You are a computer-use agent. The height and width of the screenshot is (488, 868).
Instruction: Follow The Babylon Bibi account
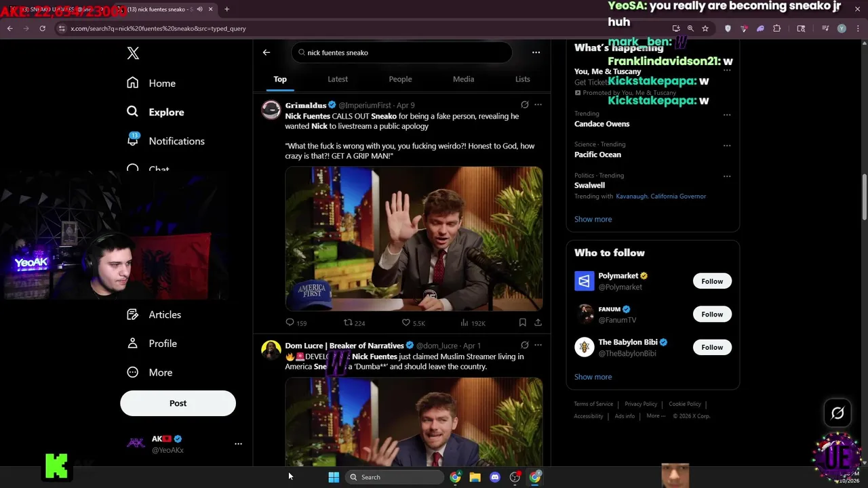(x=712, y=347)
